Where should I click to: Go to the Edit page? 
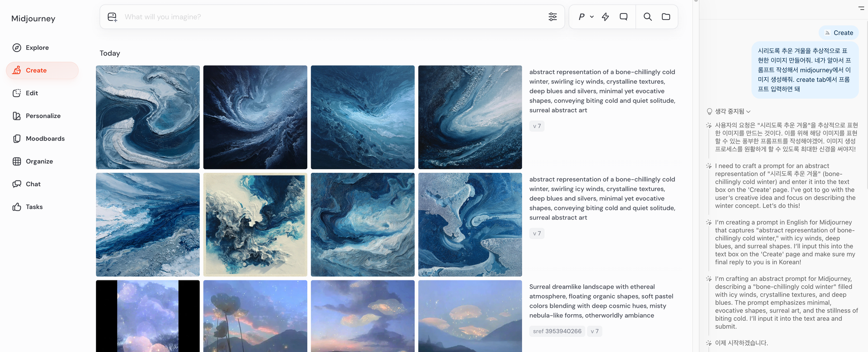pos(32,93)
